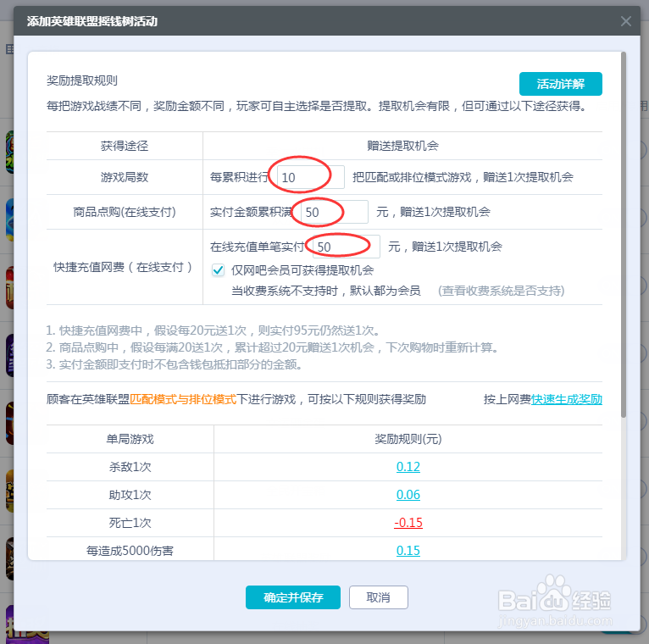Edit the 每累积进行 game count field
Viewport: 649px width, 644px height.
coord(310,177)
